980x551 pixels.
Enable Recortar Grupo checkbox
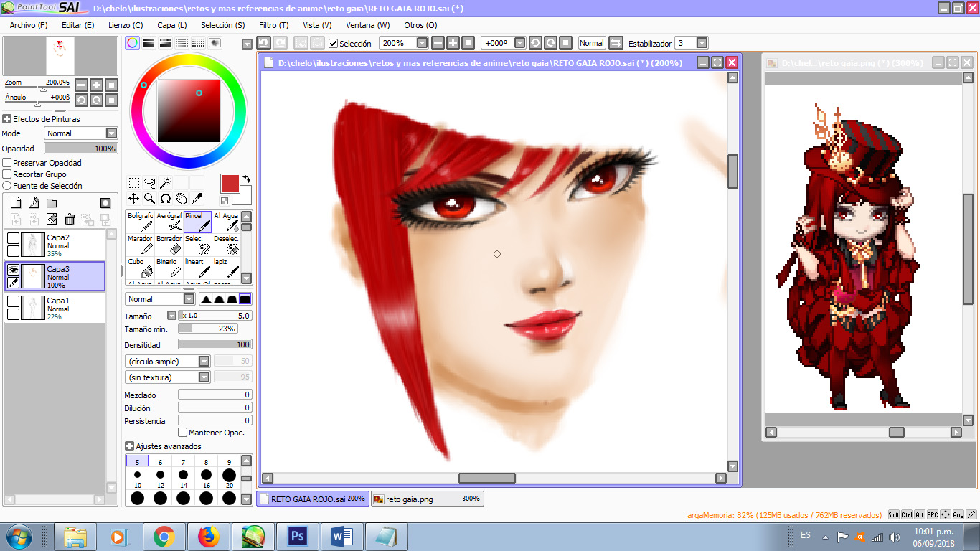tap(7, 174)
